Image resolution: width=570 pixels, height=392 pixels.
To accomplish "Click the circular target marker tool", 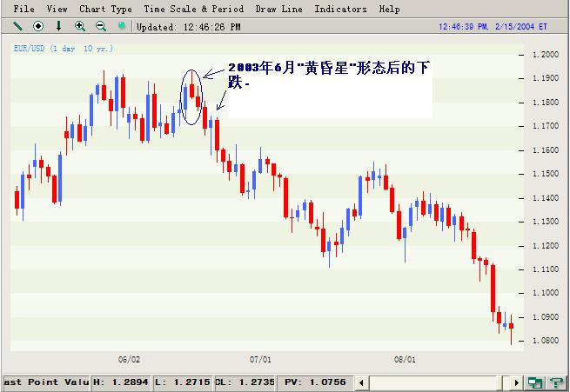I will click(x=38, y=26).
